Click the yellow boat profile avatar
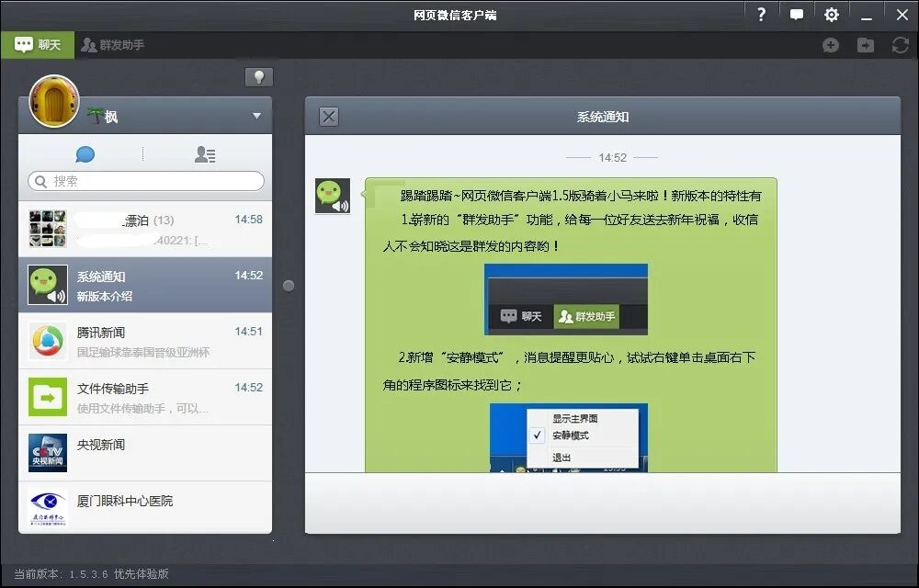The width and height of the screenshot is (919, 588). tap(54, 101)
